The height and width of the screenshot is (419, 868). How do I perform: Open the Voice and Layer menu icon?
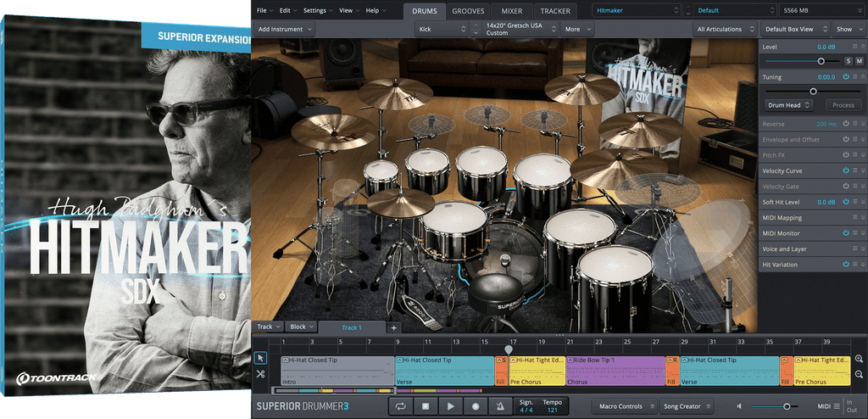tap(855, 249)
